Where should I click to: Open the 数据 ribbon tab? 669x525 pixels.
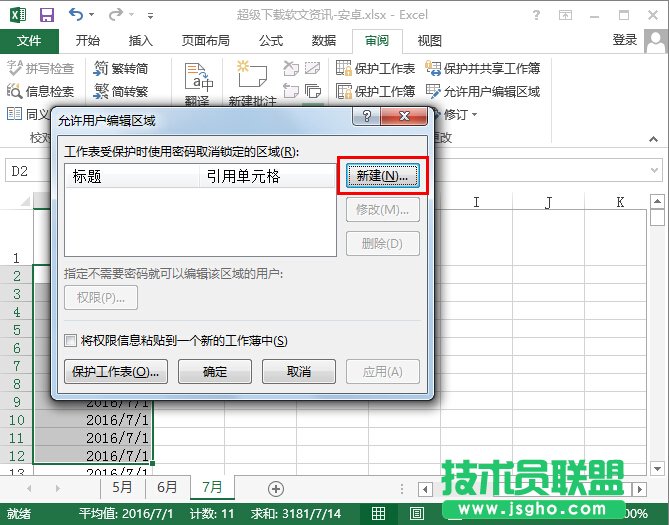point(323,41)
